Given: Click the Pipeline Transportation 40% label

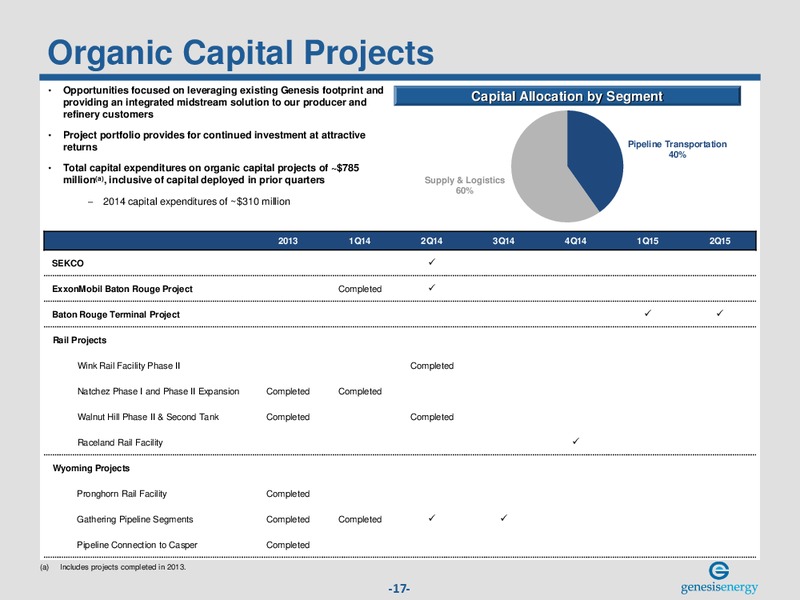Looking at the screenshot, I should click(677, 149).
